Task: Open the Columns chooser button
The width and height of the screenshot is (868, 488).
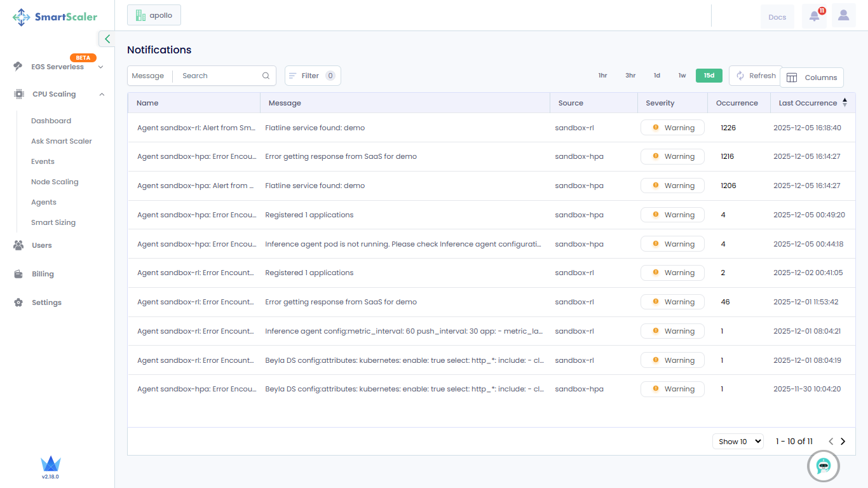Action: (811, 78)
